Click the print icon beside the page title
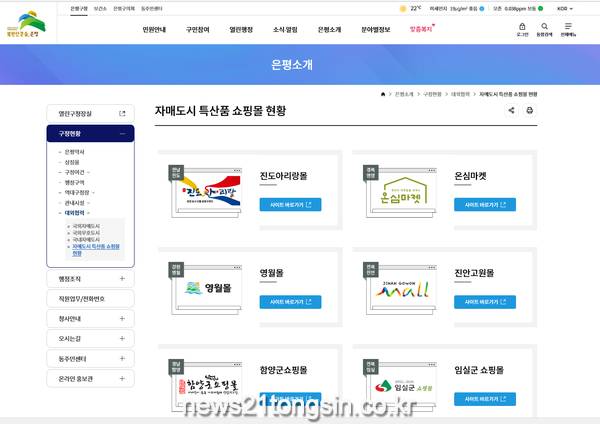Viewport: 600px width, 424px height. click(529, 111)
